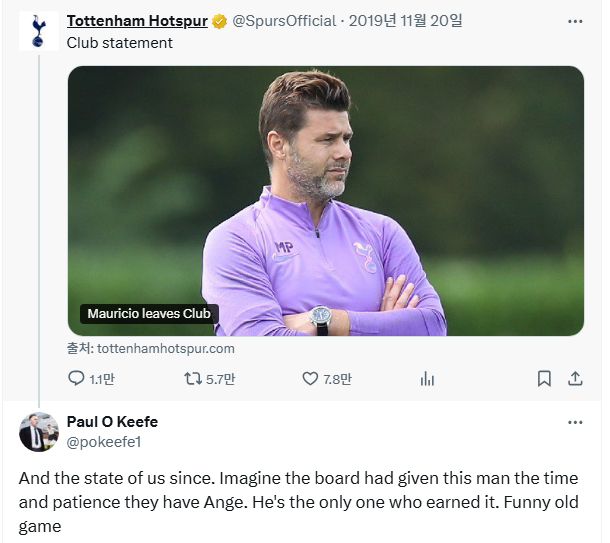Screen dimensions: 610x543
Task: Click the Club statement tweet text
Action: (x=120, y=43)
